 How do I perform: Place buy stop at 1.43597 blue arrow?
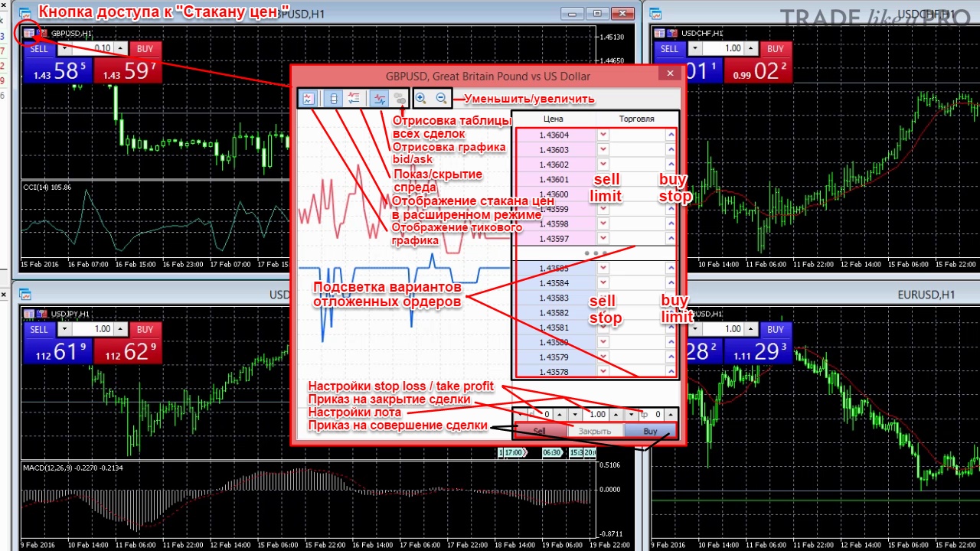(x=671, y=239)
